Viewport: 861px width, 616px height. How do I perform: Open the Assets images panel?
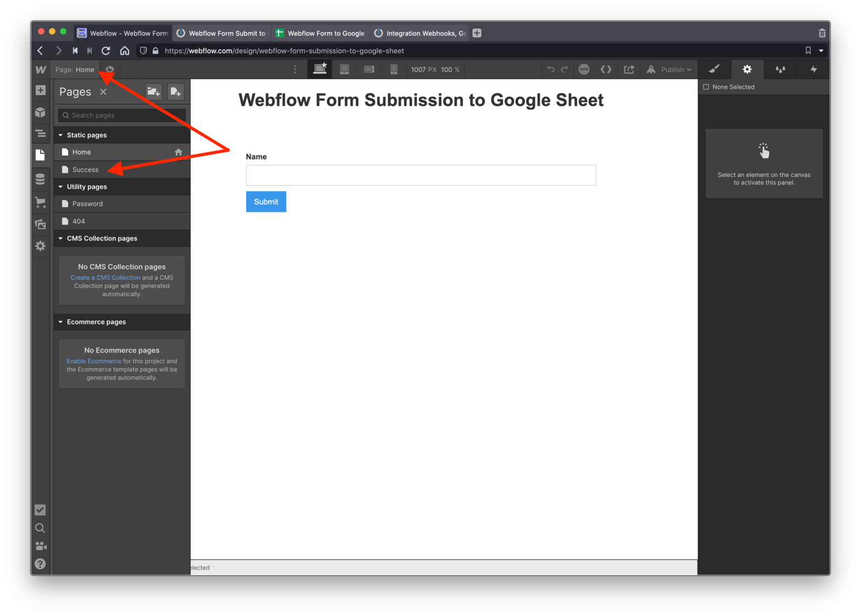(x=41, y=224)
